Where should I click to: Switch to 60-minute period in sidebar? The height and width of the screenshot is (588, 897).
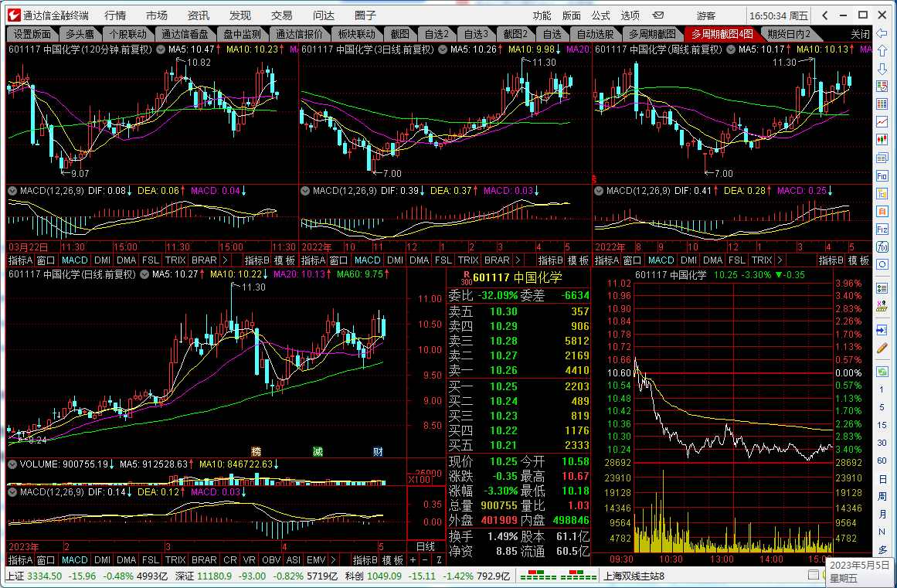click(x=882, y=461)
